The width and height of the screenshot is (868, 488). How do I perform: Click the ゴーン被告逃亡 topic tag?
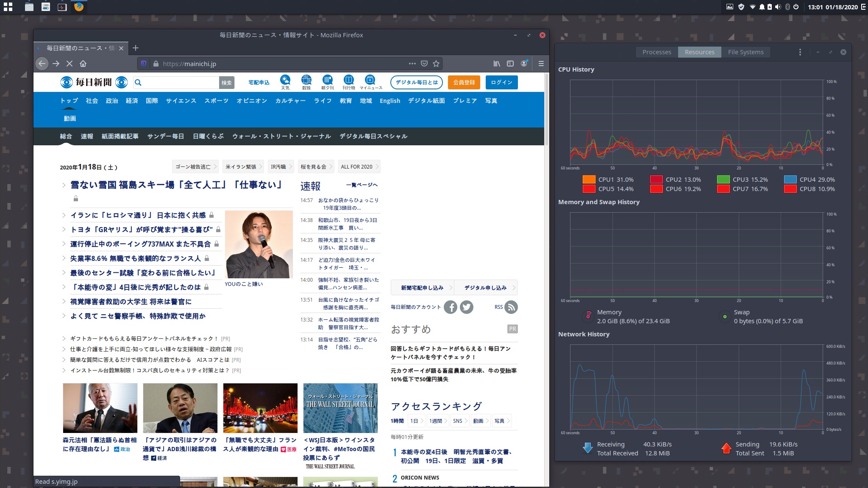pyautogui.click(x=195, y=166)
